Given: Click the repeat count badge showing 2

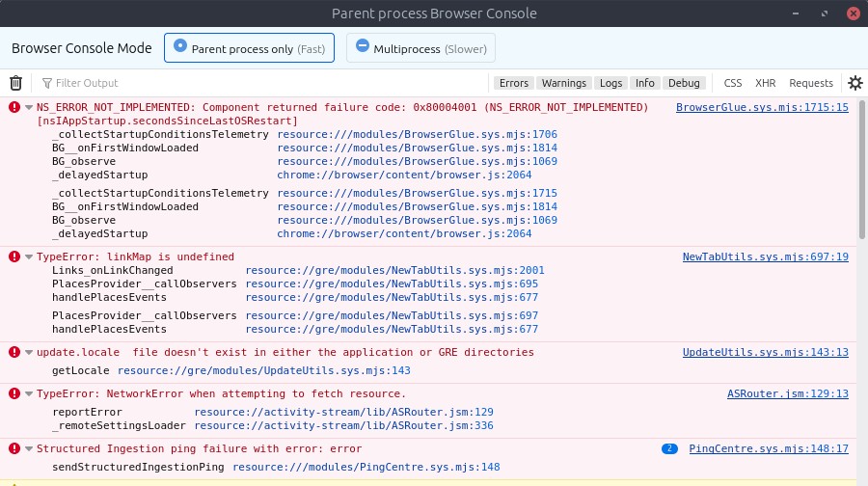Looking at the screenshot, I should tap(669, 448).
